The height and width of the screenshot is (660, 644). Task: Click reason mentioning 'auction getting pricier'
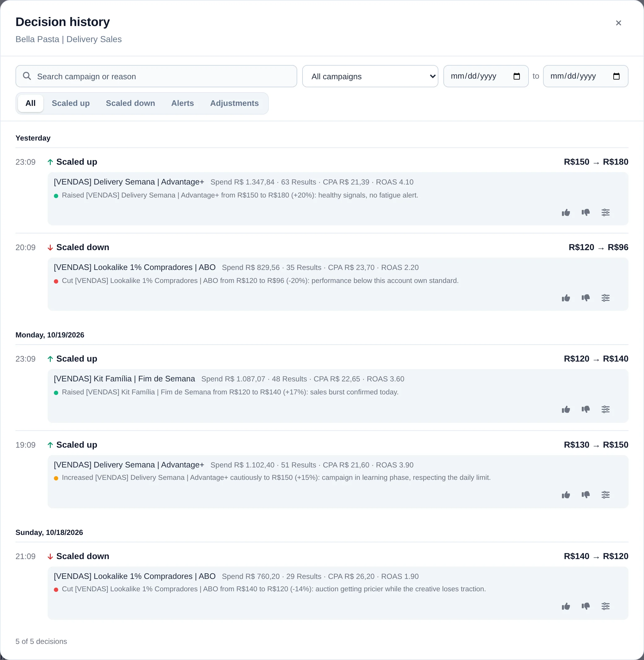[274, 589]
